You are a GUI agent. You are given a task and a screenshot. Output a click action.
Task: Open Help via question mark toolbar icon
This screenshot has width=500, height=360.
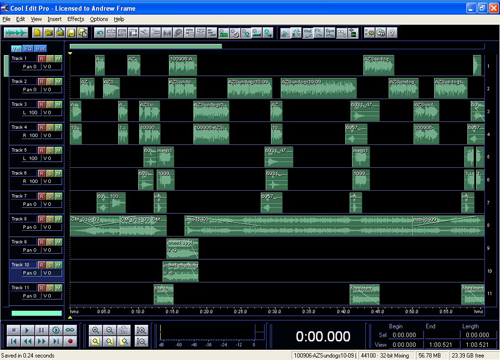tap(392, 33)
